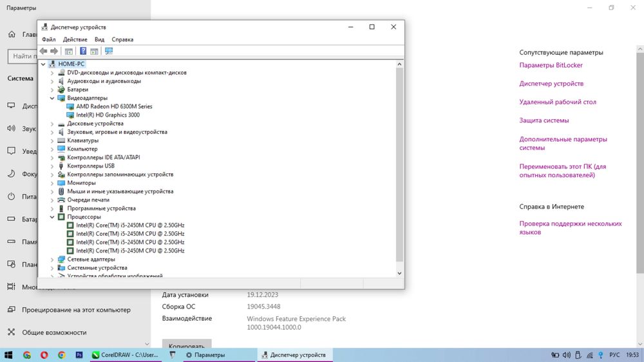
Task: Click the Контроллеры IDE ATA/ATAPI icon
Action: point(61,157)
